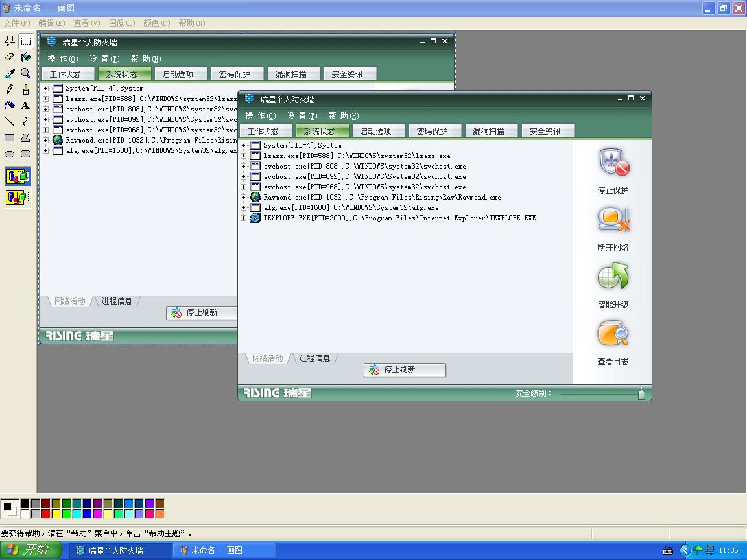Click the smart upgrade globe icon

click(x=613, y=276)
